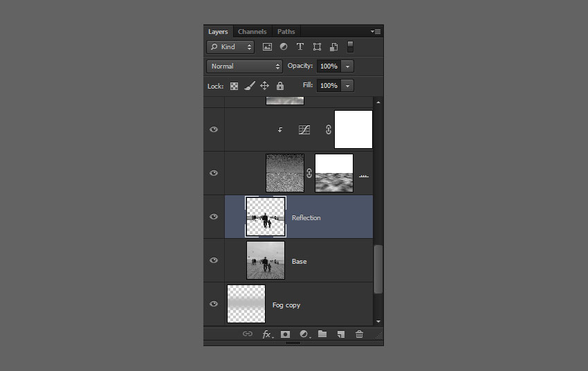Open the Kind filter type dropdown
588x371 pixels.
(x=230, y=47)
